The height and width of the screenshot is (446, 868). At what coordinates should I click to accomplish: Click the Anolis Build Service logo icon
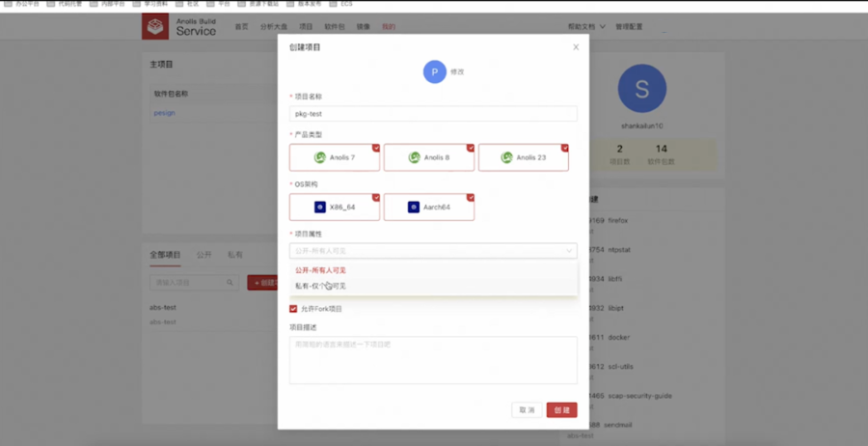(x=155, y=27)
